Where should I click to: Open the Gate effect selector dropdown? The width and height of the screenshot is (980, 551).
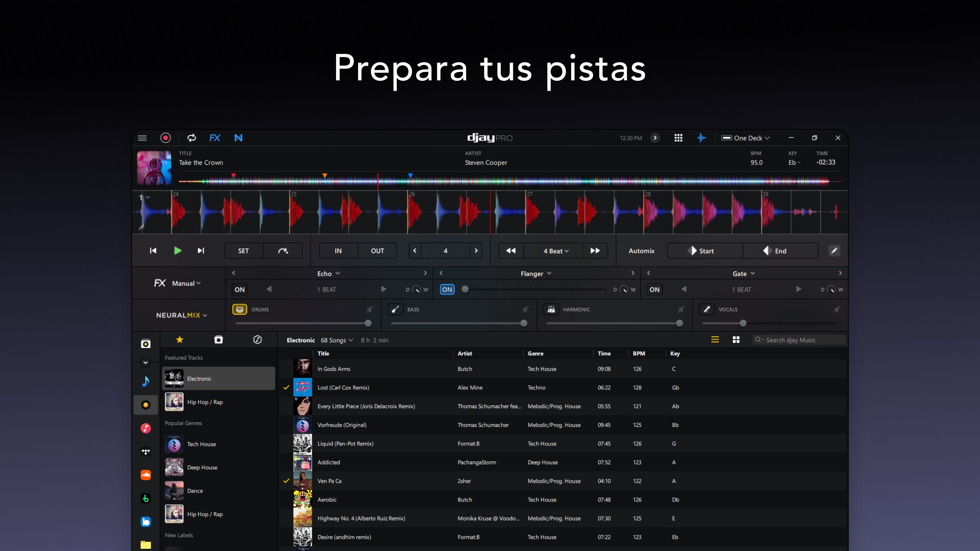point(744,274)
